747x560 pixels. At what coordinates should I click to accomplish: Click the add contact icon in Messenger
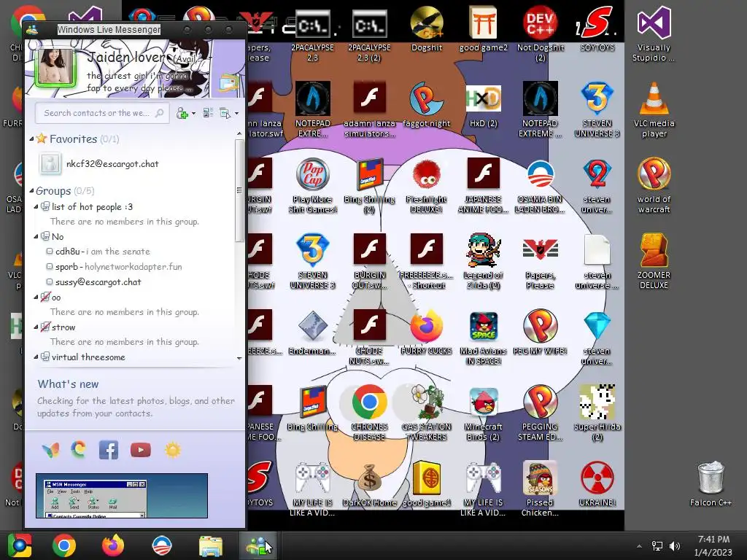point(182,113)
